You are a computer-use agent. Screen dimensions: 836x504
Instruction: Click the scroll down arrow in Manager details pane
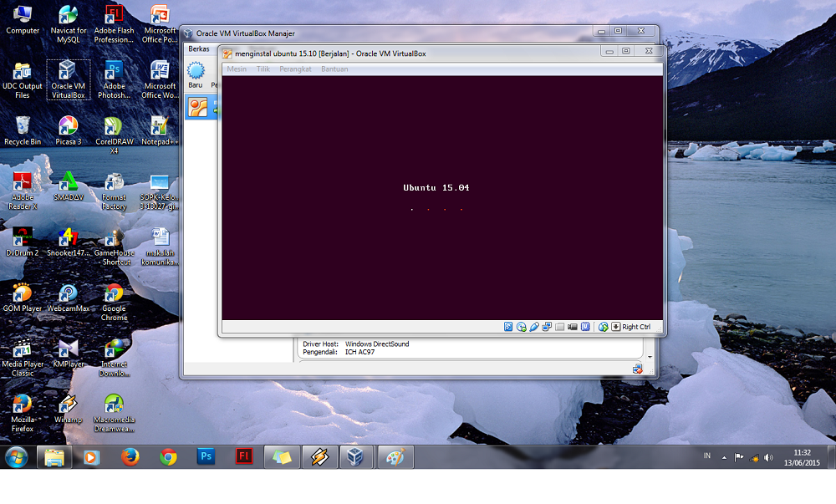[x=650, y=357]
